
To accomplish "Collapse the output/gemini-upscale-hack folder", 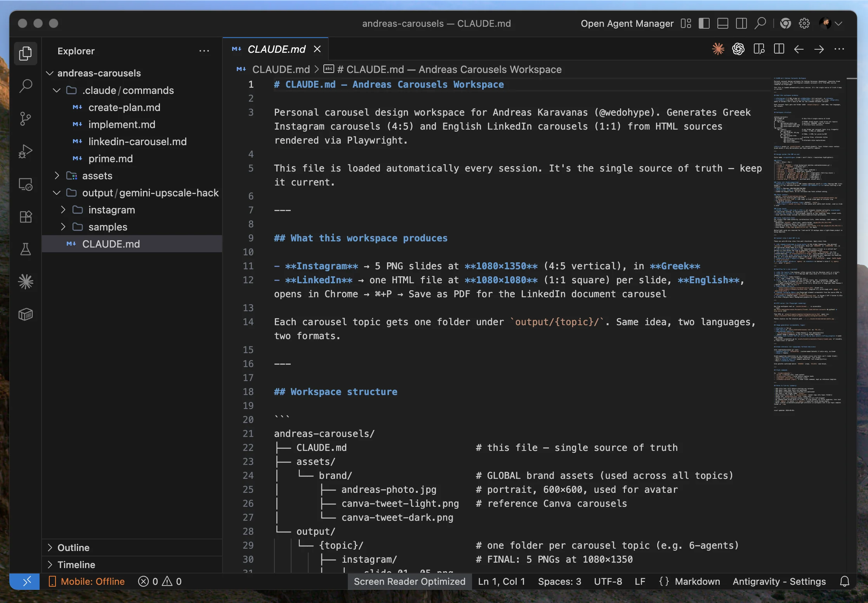I will [x=57, y=192].
